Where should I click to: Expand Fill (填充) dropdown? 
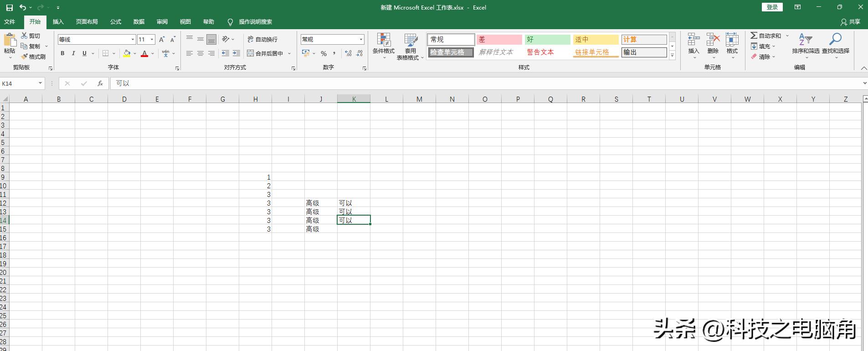pyautogui.click(x=774, y=46)
